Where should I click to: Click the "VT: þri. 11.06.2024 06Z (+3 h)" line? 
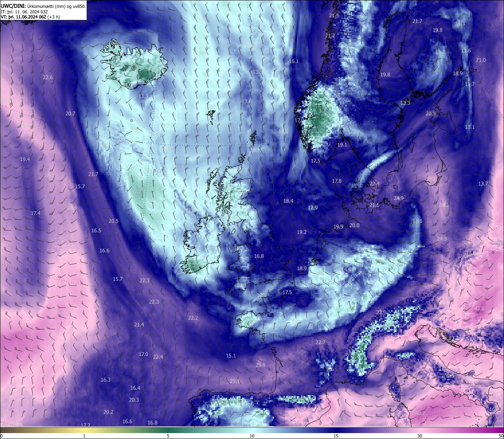[30, 17]
